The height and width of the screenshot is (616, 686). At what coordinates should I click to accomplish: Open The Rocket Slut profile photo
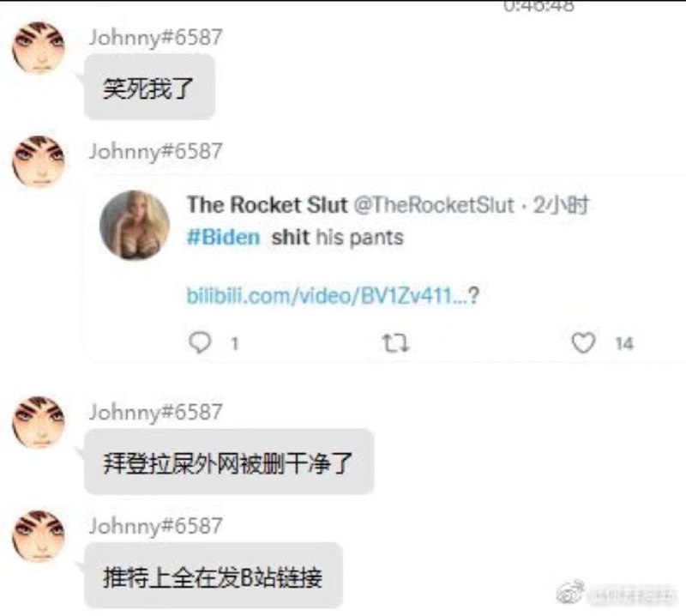click(135, 225)
